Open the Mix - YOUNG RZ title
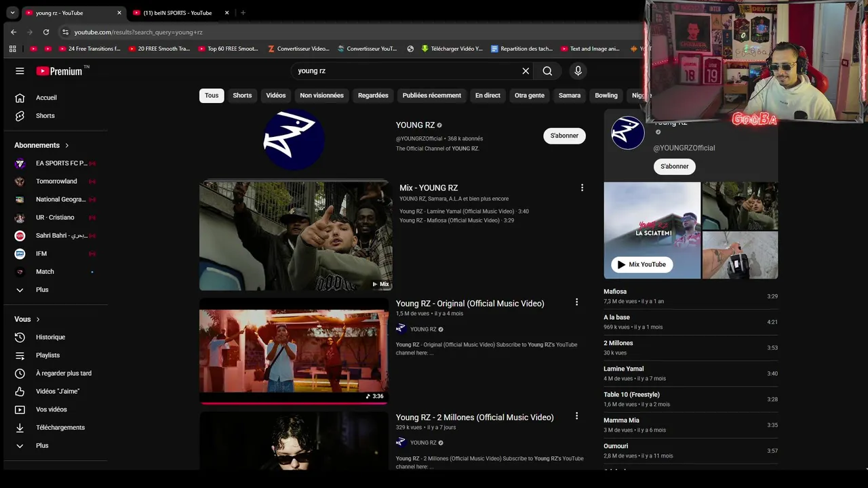 [x=429, y=188]
